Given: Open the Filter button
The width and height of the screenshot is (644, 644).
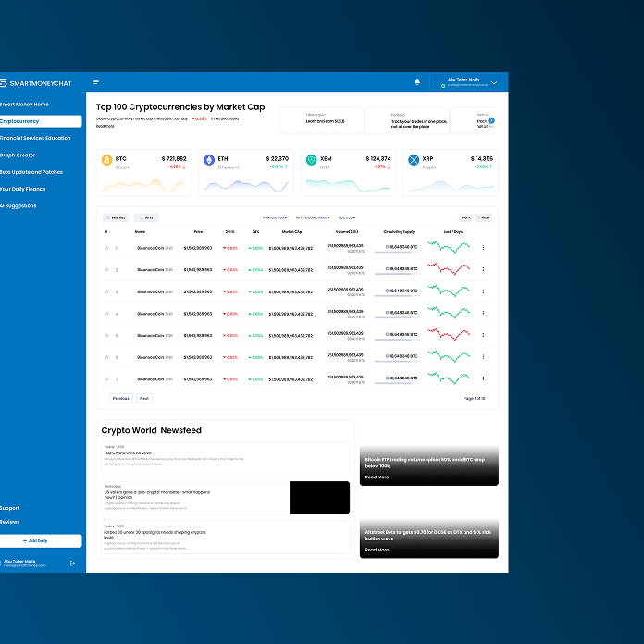Looking at the screenshot, I should (x=483, y=217).
